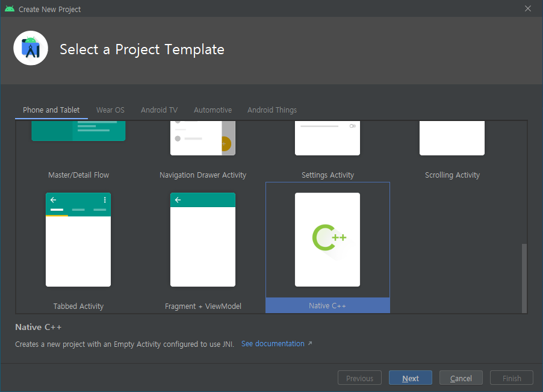
Task: Open the Android TV tab
Action: pyautogui.click(x=159, y=110)
